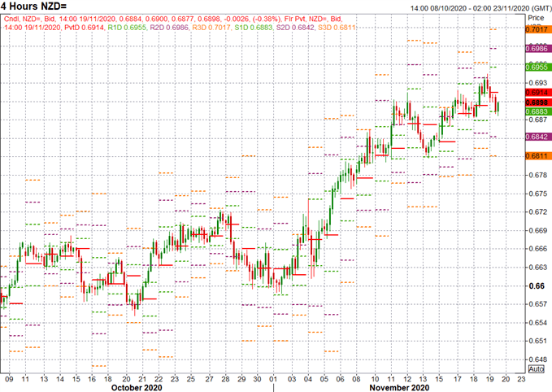Click the '28' date axis label
Image resolution: width=552 pixels, height=392 pixels.
(225, 379)
